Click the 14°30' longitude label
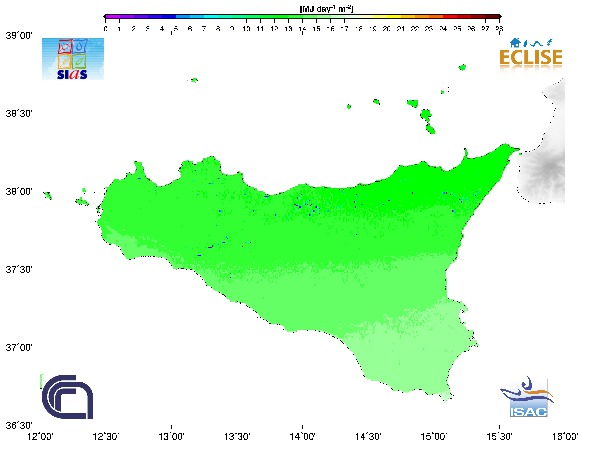Image resolution: width=600 pixels, height=450 pixels. coord(368,437)
